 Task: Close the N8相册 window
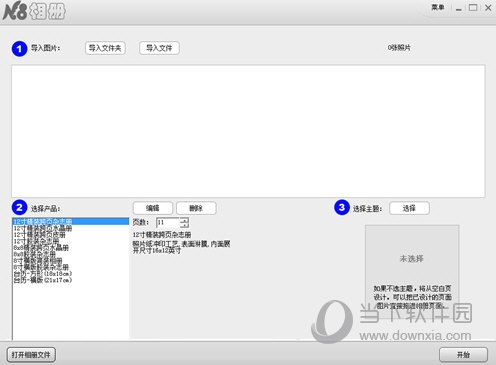click(488, 8)
